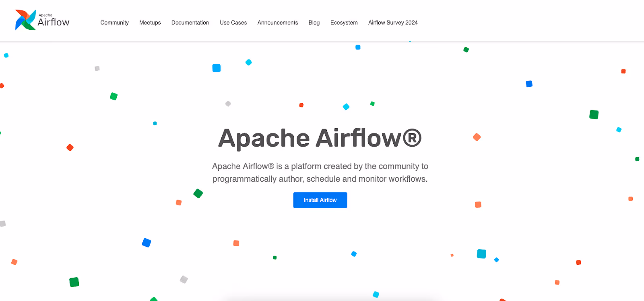Open the Ecosystem nav link
The height and width of the screenshot is (301, 644).
(x=344, y=23)
